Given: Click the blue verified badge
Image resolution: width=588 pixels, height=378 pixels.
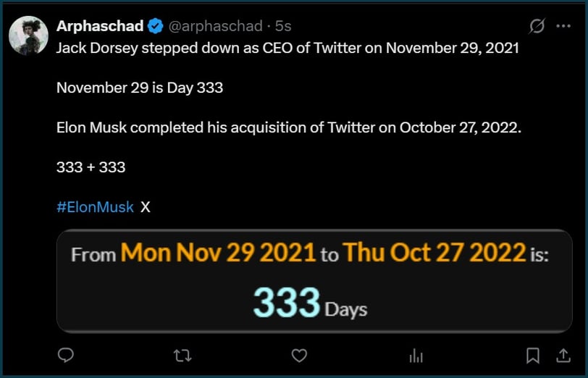Looking at the screenshot, I should coord(155,26).
